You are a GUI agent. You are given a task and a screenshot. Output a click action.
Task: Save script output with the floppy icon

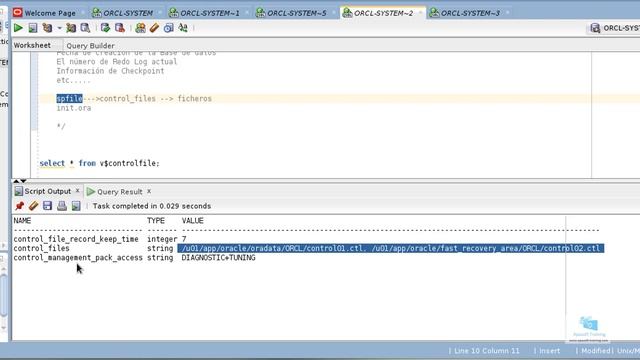click(x=47, y=206)
